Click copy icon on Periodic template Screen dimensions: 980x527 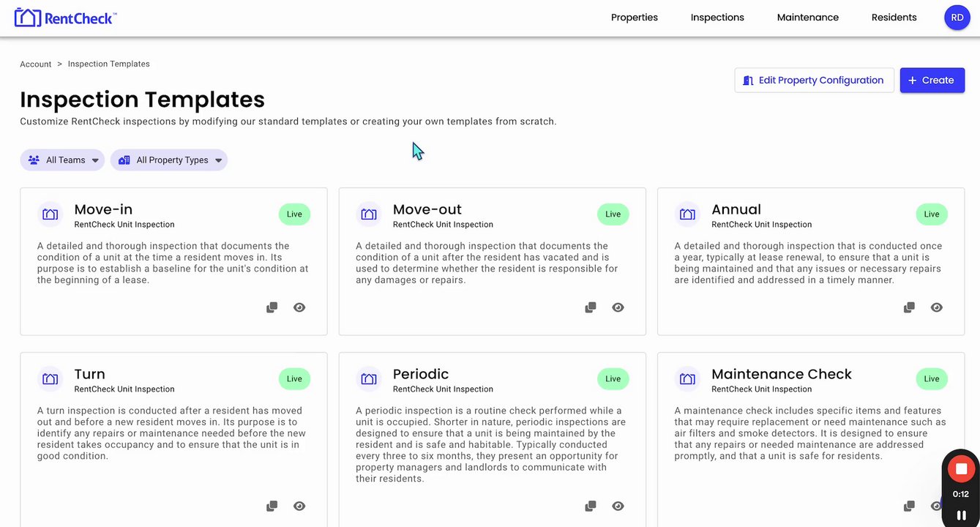591,506
